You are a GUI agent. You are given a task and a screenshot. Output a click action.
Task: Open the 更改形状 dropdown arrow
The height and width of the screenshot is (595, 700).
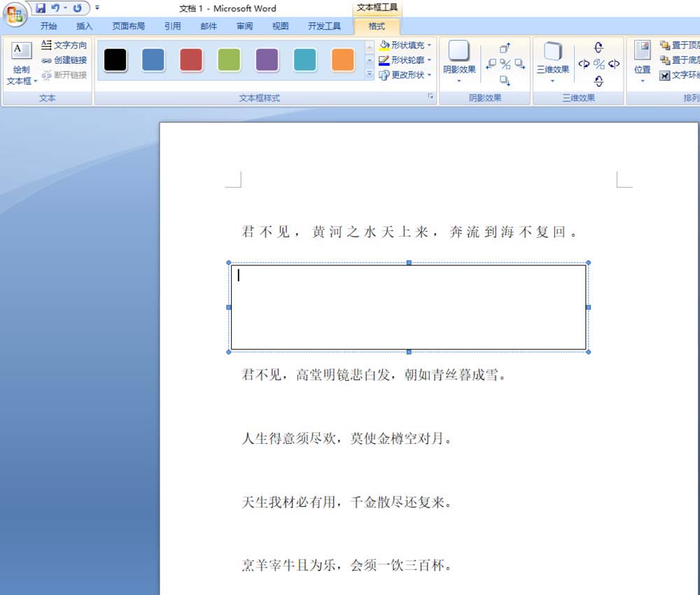click(429, 75)
